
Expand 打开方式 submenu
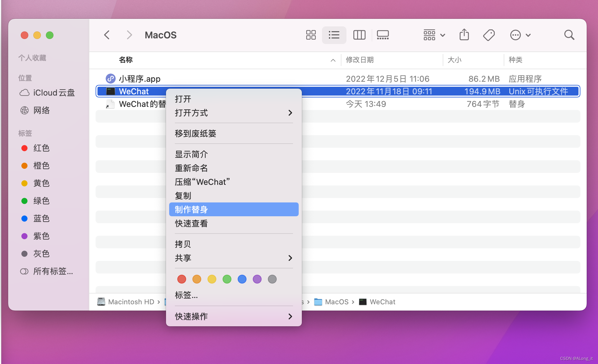click(x=234, y=113)
